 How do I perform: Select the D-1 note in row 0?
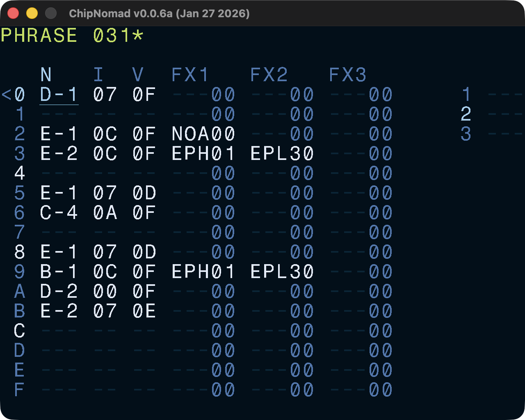pyautogui.click(x=59, y=95)
